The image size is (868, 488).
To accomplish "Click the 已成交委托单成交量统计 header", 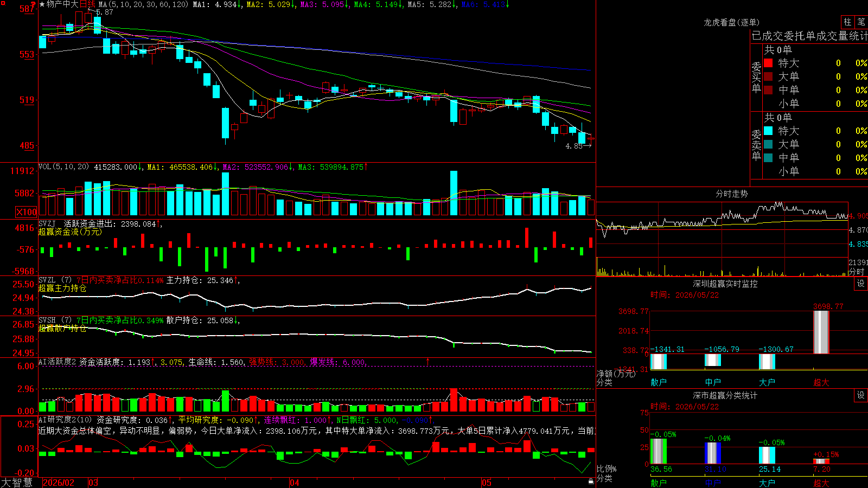I will (809, 36).
